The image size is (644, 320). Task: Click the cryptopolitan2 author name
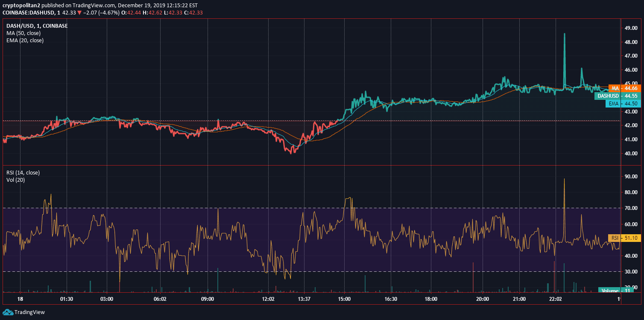(x=21, y=6)
